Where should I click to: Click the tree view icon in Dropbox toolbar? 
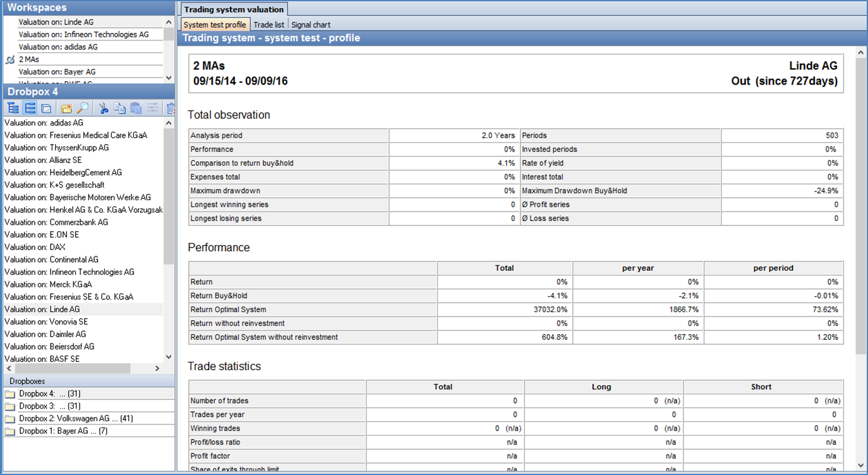point(13,109)
